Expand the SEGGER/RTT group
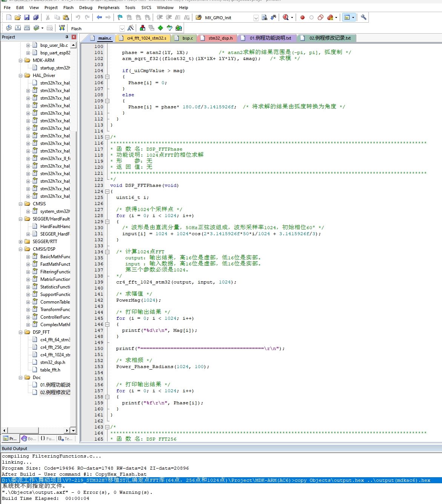Screen dimensions: 442x504 click(x=21, y=242)
